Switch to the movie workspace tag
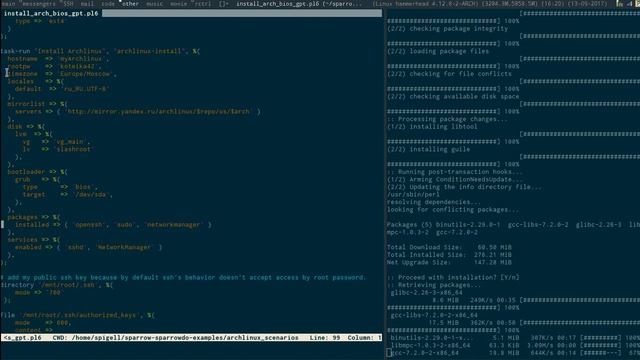 point(178,4)
